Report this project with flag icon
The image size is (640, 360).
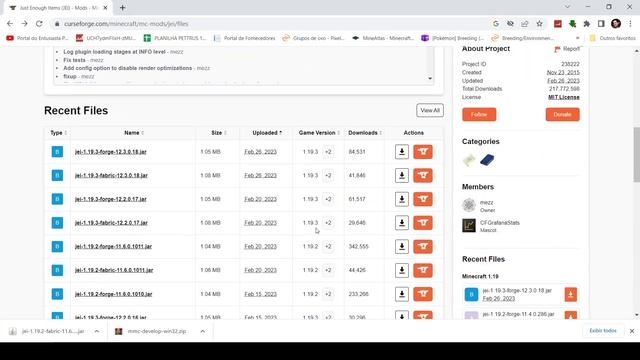click(x=567, y=49)
